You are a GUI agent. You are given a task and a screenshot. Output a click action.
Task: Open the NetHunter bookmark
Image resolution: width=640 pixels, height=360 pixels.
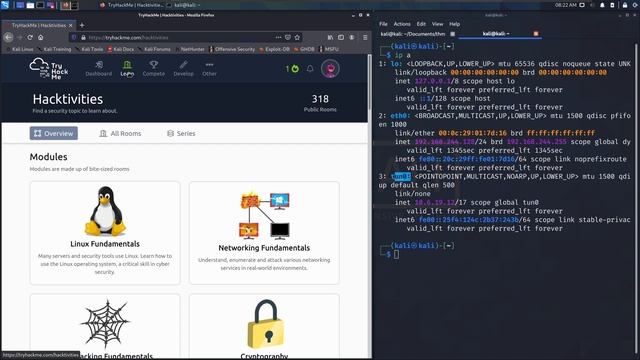tap(190, 49)
